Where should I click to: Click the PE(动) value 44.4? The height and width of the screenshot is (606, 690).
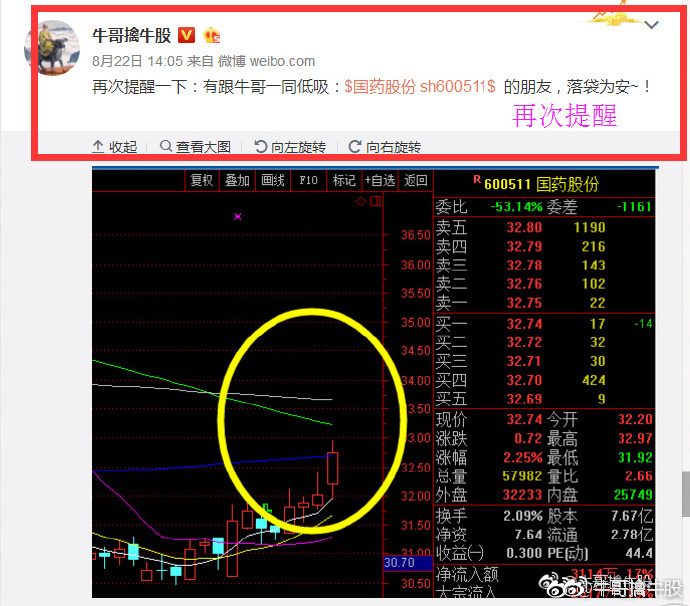[x=639, y=553]
